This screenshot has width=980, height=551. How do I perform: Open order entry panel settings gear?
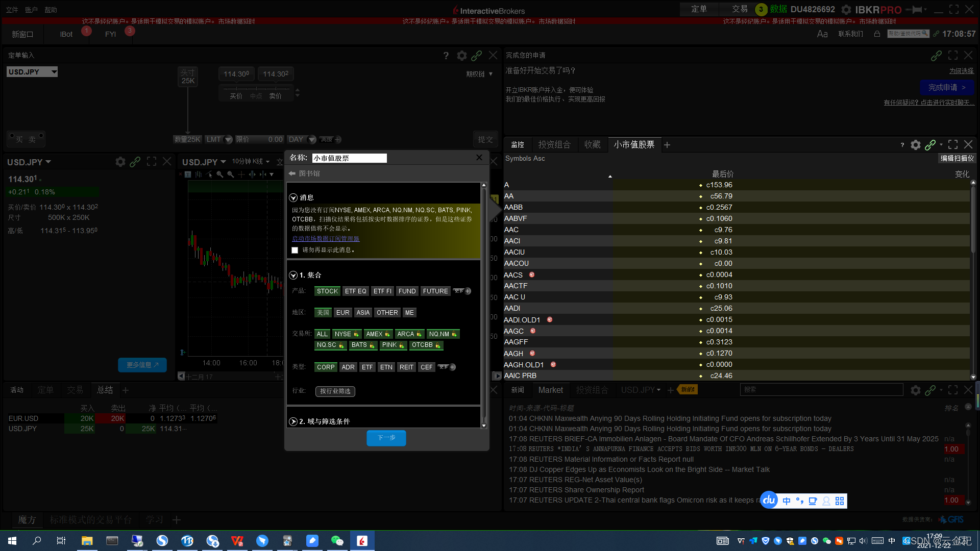click(x=461, y=56)
